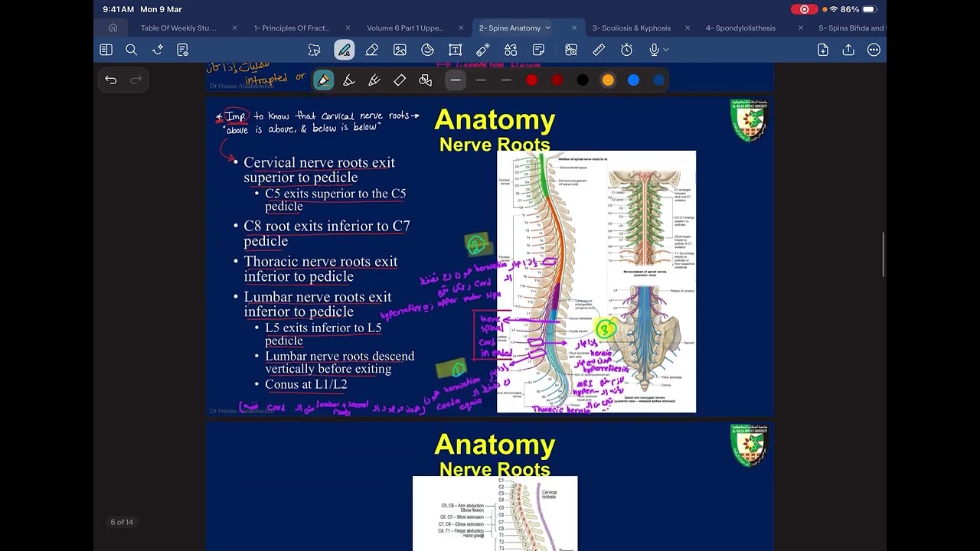Select the medium stroke width

pyautogui.click(x=481, y=80)
